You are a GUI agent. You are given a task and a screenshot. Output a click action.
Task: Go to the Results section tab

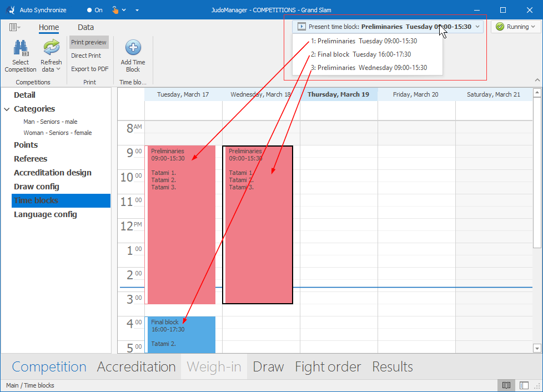(393, 366)
